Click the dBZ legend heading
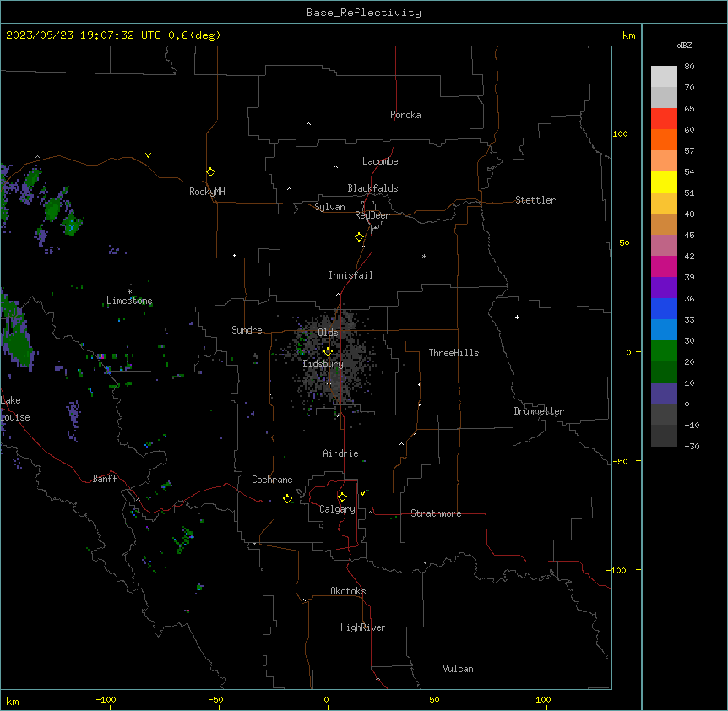 click(x=684, y=45)
